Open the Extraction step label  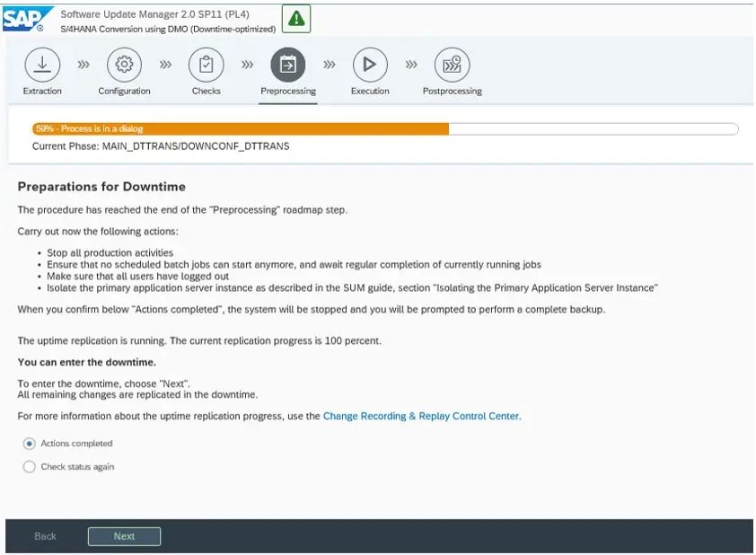click(42, 91)
